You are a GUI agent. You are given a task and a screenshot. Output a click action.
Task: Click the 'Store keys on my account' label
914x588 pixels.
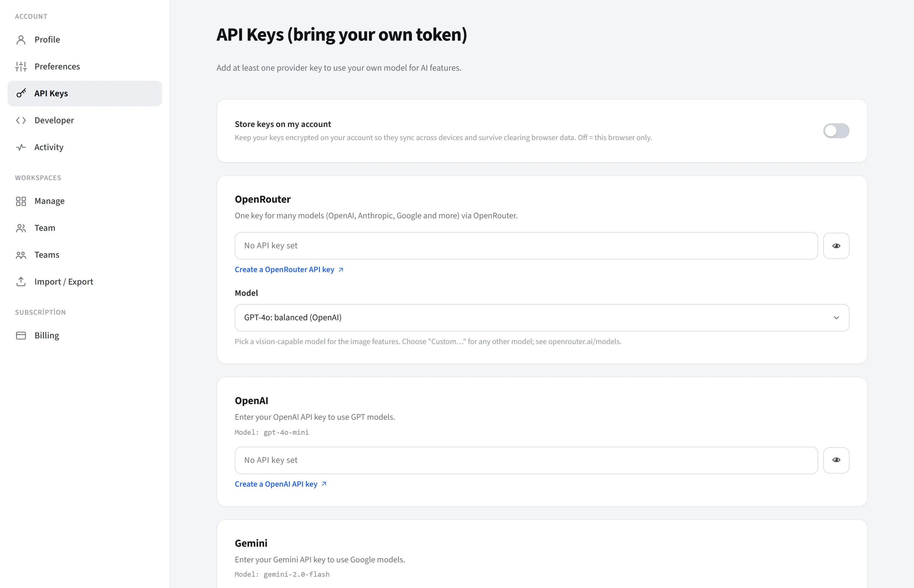(x=283, y=124)
